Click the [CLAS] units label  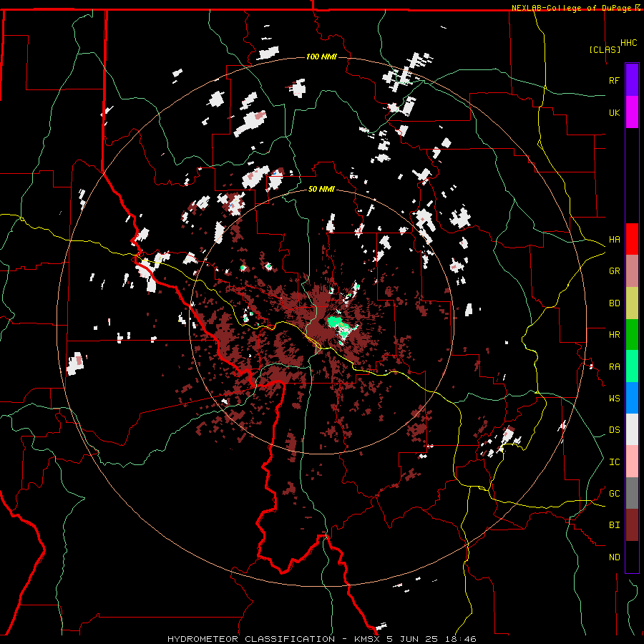pos(605,49)
